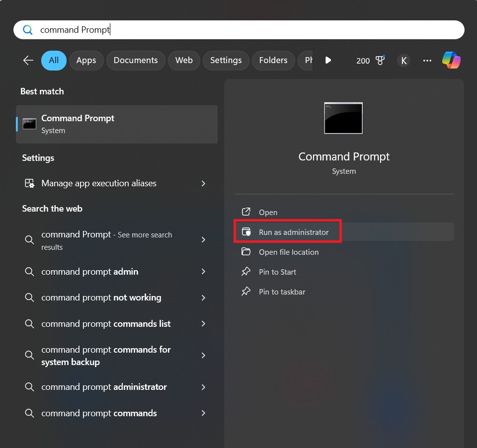Click search icon beside command prompt administrator
477x448 pixels.
click(x=29, y=387)
